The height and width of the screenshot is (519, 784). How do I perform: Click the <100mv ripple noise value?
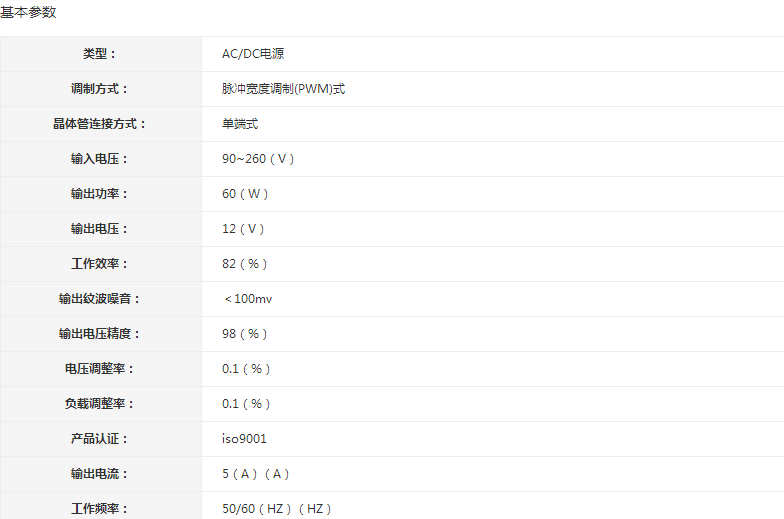248,299
